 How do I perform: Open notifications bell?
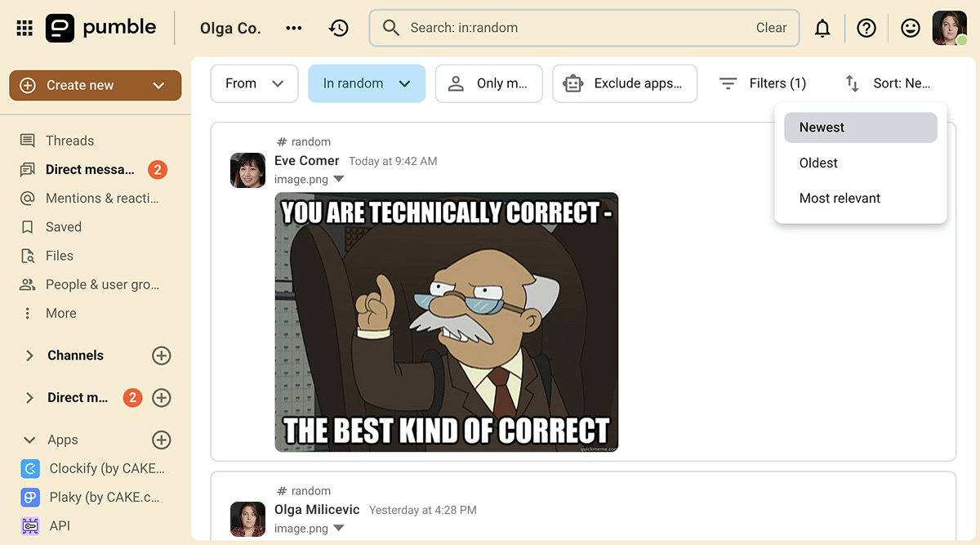822,28
